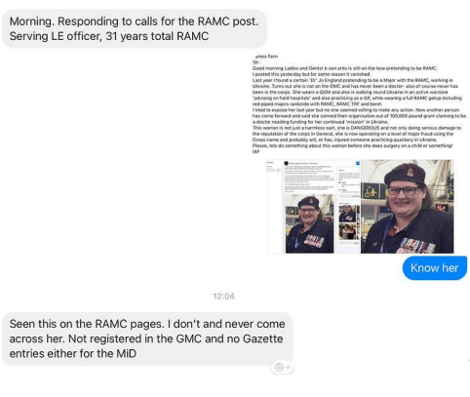Click the 12:04 timestamp

point(224,296)
